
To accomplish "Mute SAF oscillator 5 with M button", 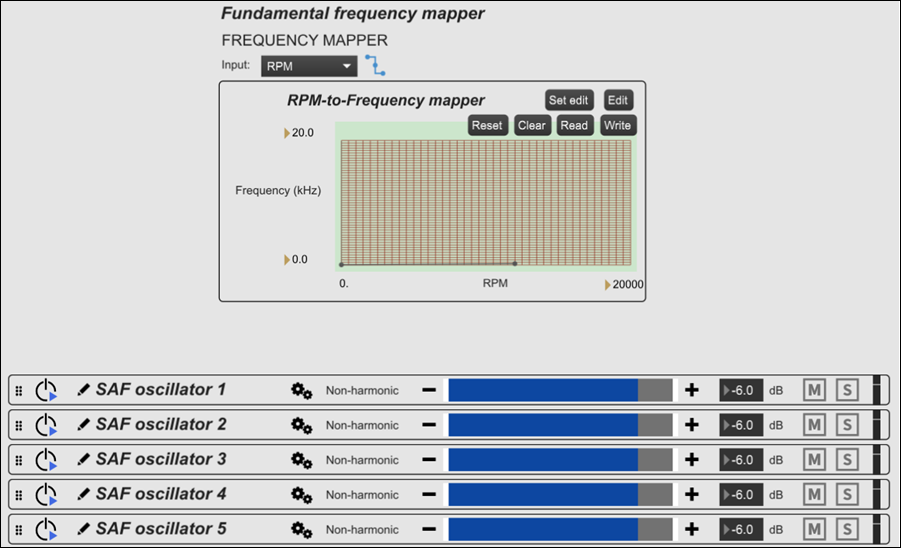I will 814,530.
